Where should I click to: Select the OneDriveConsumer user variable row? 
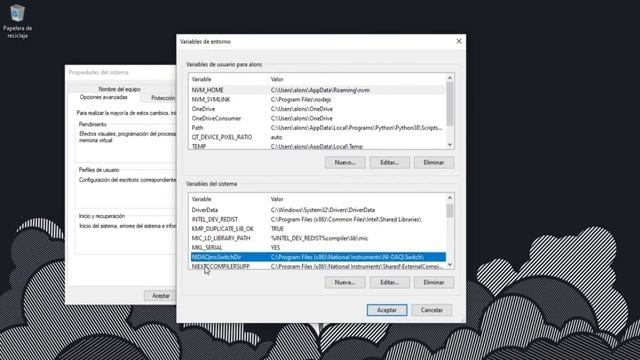point(318,118)
